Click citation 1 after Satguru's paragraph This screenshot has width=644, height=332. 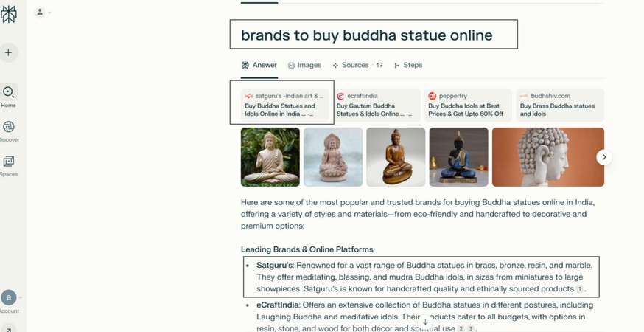(579, 288)
